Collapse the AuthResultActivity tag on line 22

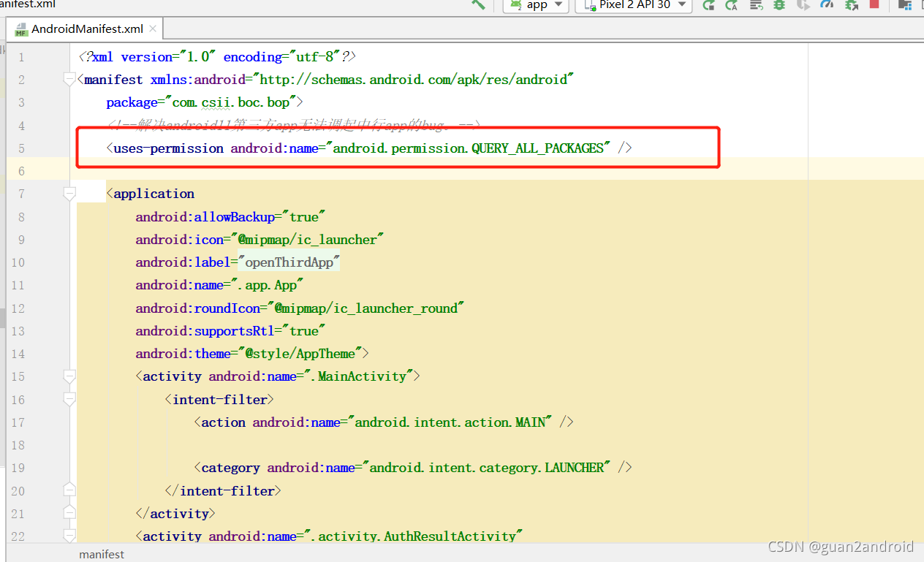69,536
